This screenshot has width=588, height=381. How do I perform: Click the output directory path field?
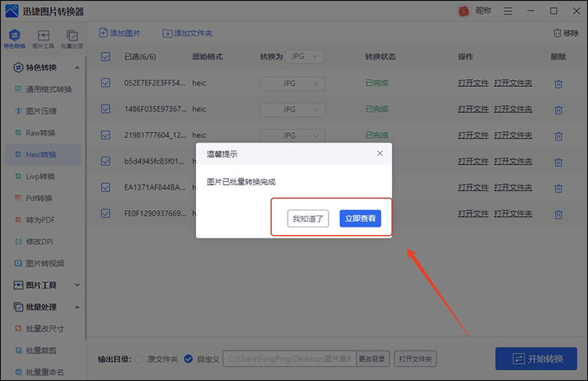click(x=289, y=359)
